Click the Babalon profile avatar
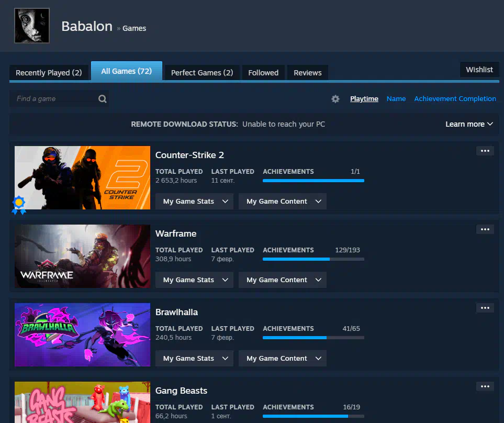 [32, 26]
